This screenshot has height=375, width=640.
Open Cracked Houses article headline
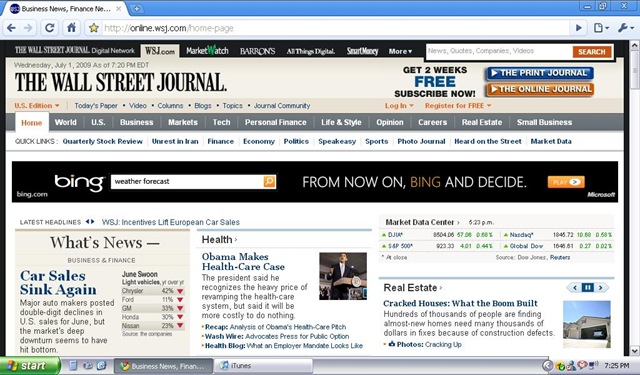pos(460,303)
